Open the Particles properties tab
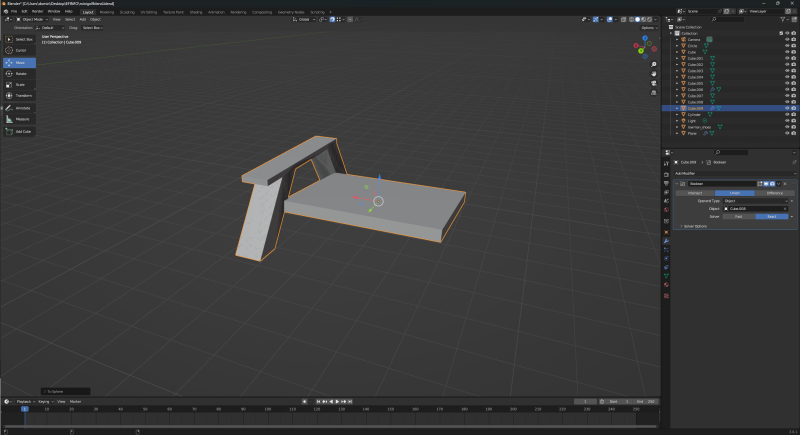Viewport: 800px width, 435px height. click(x=666, y=250)
